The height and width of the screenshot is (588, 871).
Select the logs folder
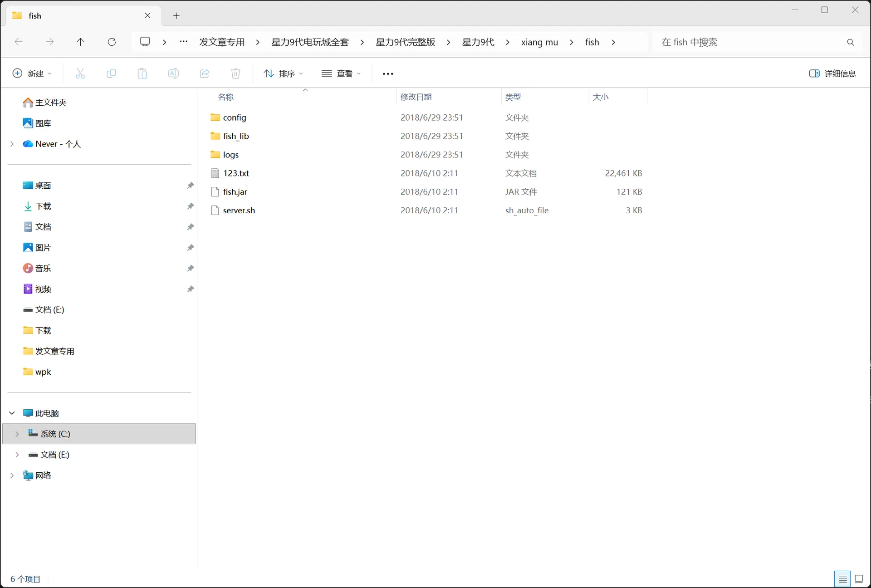pyautogui.click(x=230, y=155)
